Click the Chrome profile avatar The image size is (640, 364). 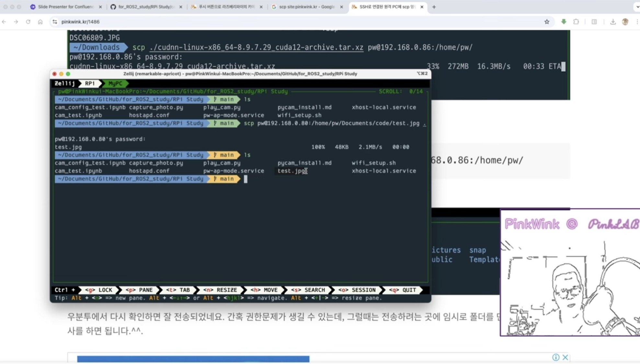625,22
